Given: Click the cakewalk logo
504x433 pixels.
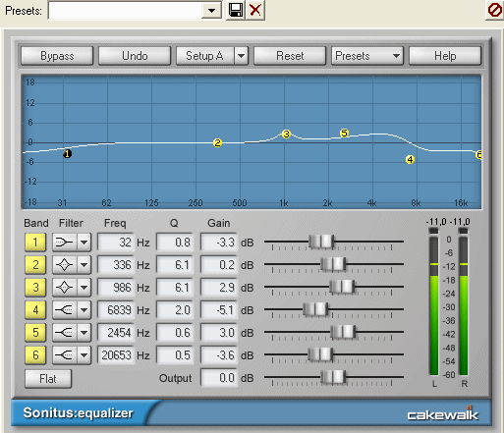Looking at the screenshot, I should point(443,414).
